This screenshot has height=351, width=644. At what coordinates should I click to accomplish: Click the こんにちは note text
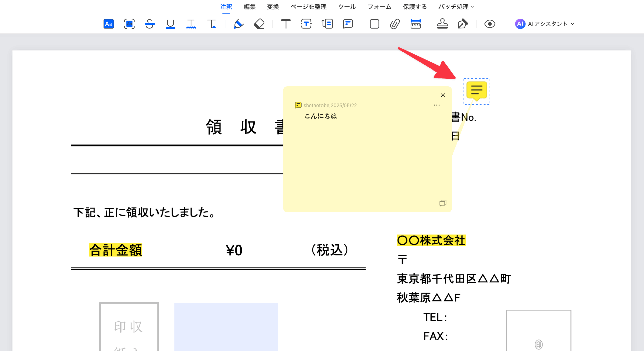[320, 116]
